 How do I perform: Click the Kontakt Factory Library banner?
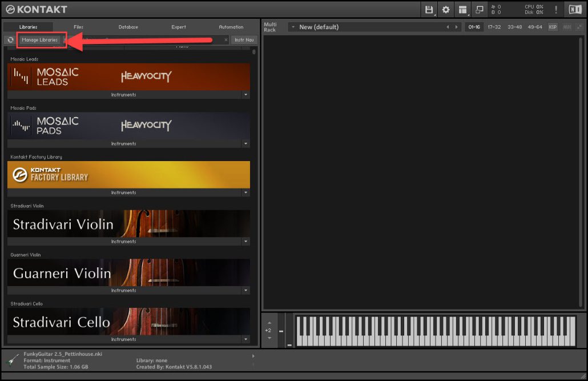(128, 175)
